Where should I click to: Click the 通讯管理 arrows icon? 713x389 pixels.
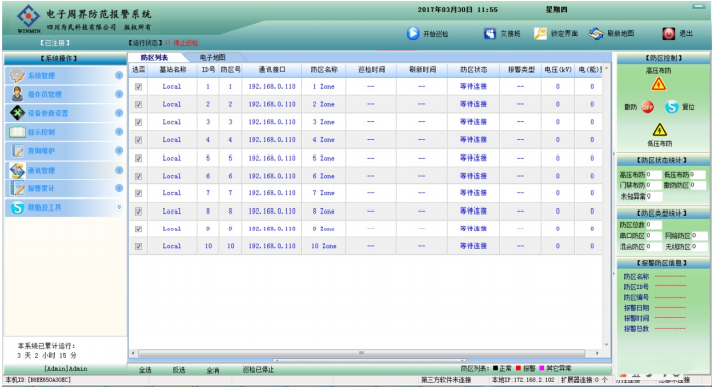tap(17, 170)
